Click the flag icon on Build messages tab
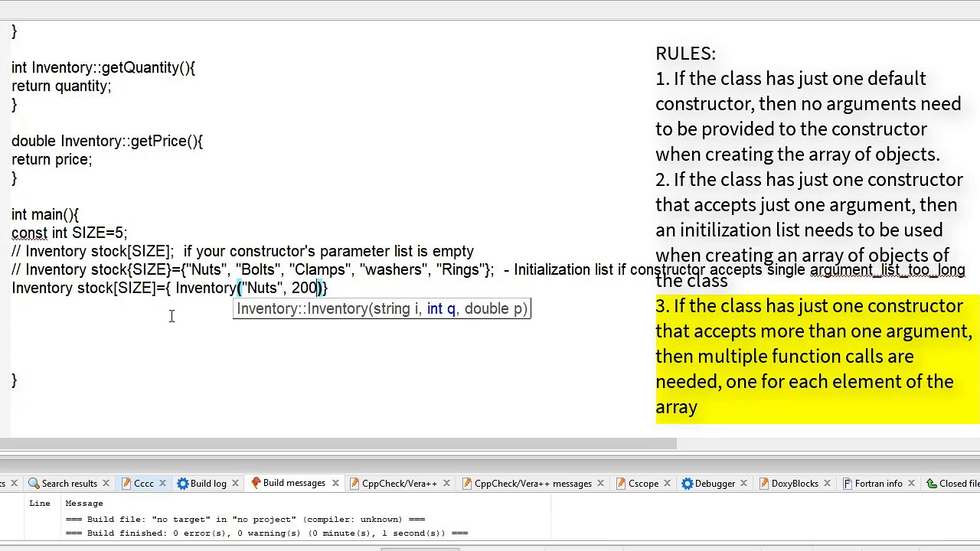 pos(256,484)
